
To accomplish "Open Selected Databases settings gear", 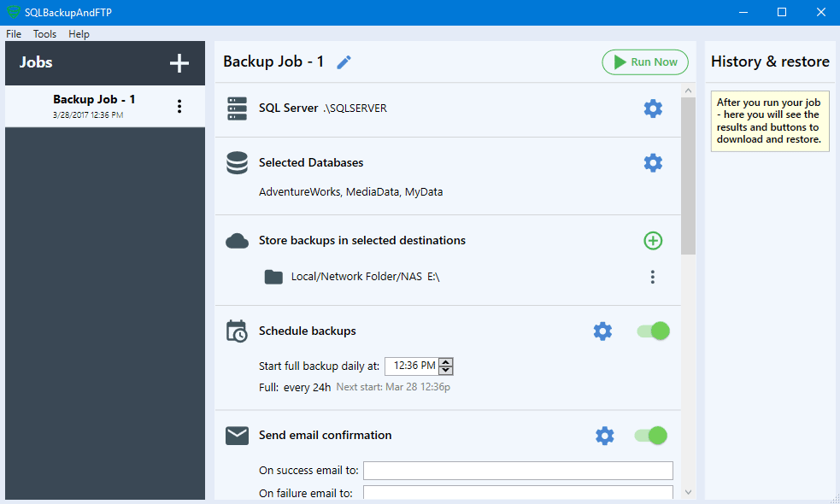I will 653,162.
